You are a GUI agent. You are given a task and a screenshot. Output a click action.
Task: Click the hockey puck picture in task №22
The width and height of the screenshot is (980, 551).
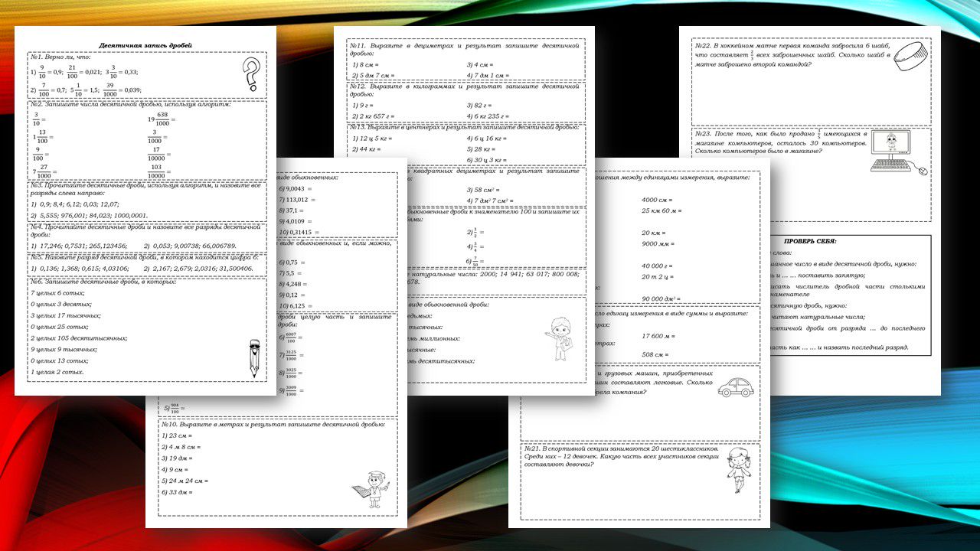pos(909,57)
